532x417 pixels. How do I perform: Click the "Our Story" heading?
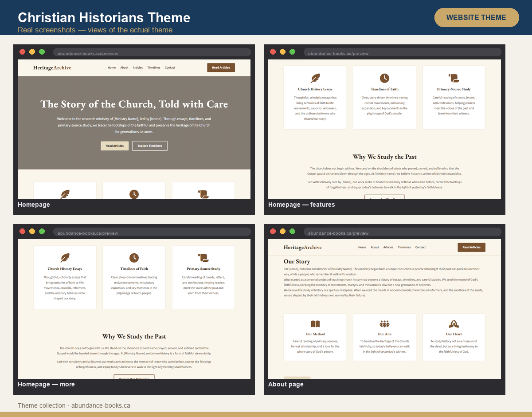pos(297,261)
